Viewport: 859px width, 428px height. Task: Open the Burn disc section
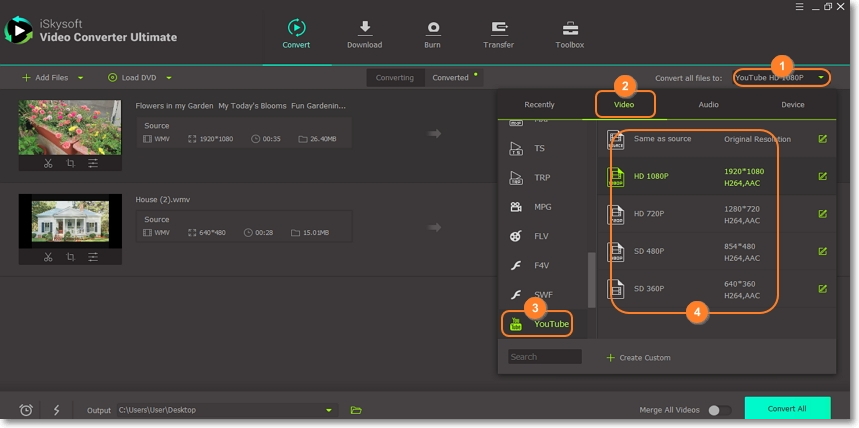433,28
